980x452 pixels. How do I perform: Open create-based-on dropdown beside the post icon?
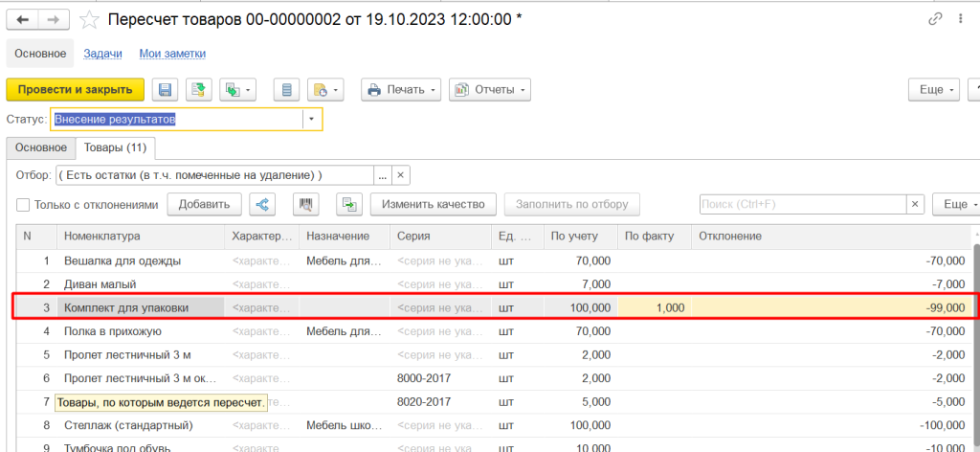point(238,89)
